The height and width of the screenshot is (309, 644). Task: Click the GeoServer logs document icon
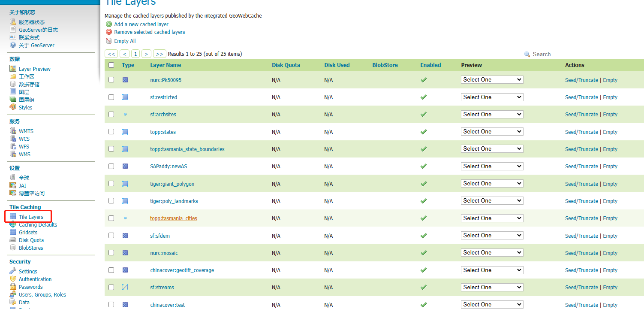point(13,30)
